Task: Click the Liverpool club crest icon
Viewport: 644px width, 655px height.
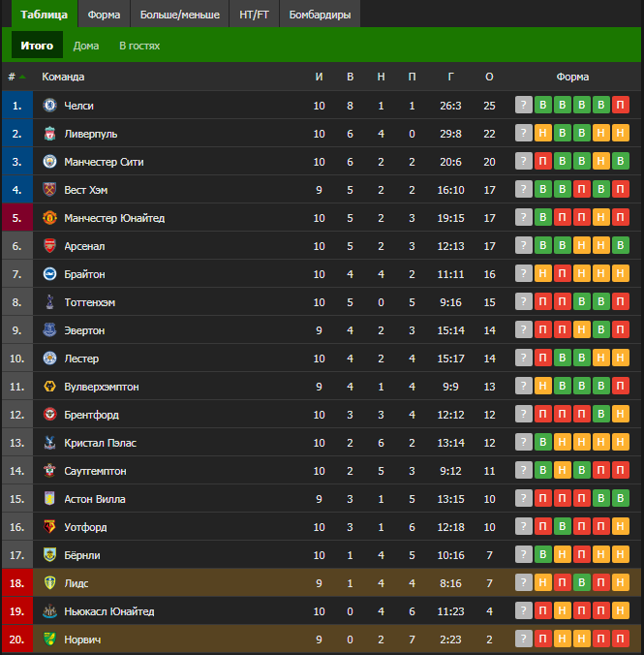Action: pyautogui.click(x=49, y=134)
